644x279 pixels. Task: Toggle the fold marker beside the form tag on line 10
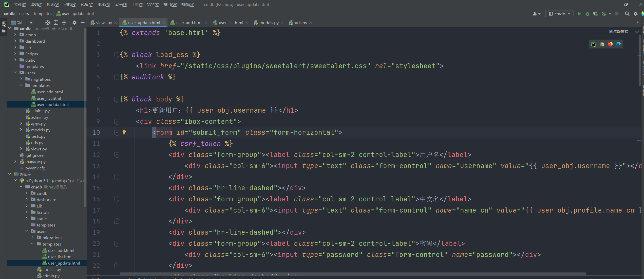117,132
